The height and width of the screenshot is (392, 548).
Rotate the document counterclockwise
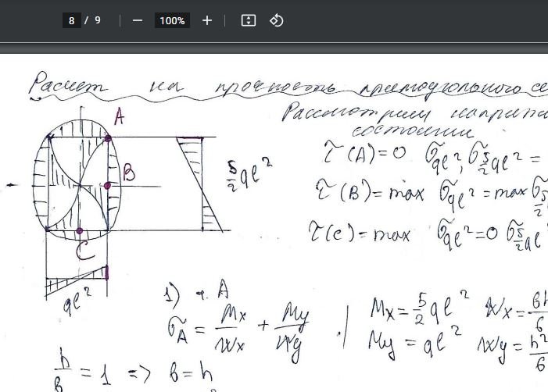(x=276, y=20)
